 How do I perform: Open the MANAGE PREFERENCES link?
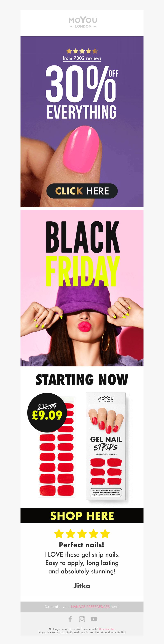pos(90,607)
